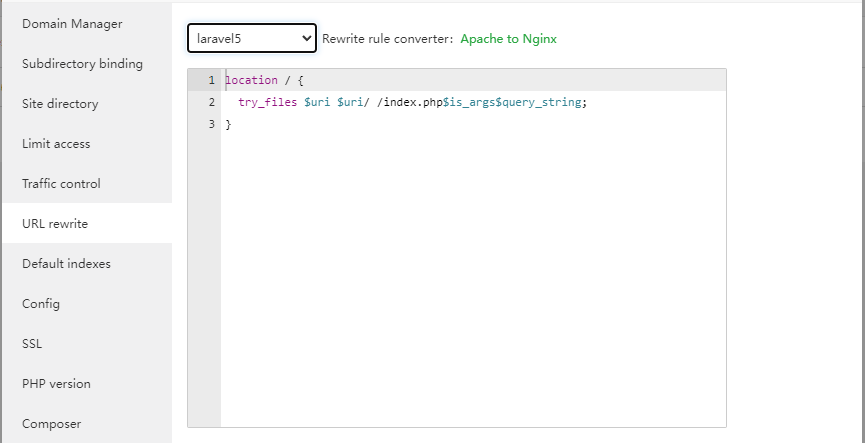Open Limit access section

coord(56,144)
